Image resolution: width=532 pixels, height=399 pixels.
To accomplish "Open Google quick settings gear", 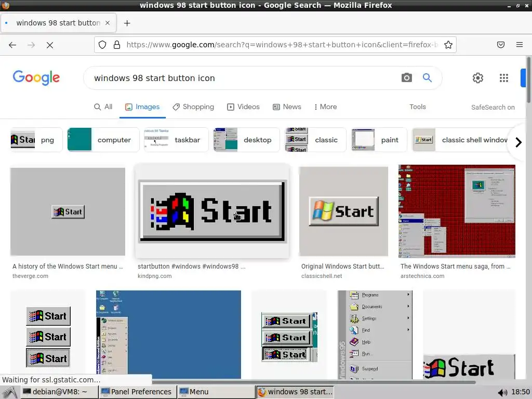I will [478, 78].
